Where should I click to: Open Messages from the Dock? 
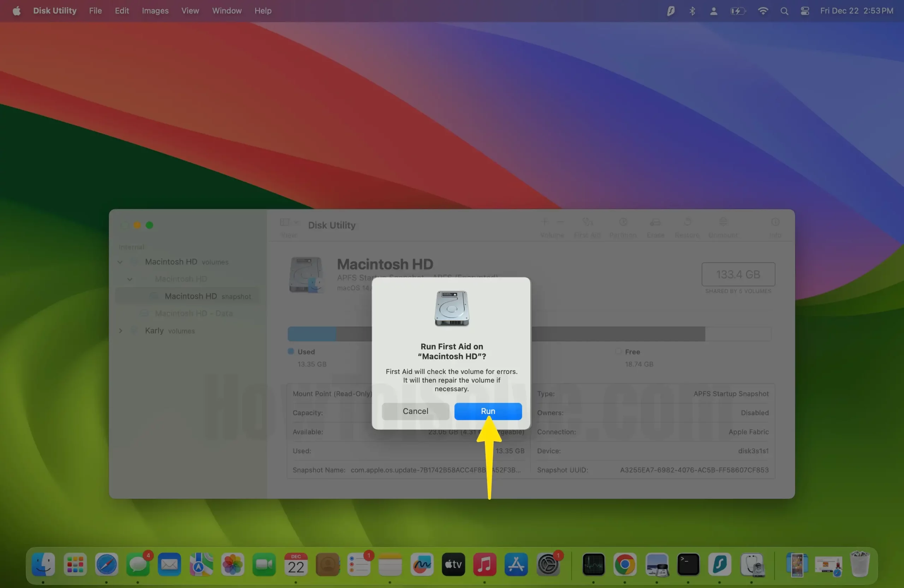click(138, 564)
